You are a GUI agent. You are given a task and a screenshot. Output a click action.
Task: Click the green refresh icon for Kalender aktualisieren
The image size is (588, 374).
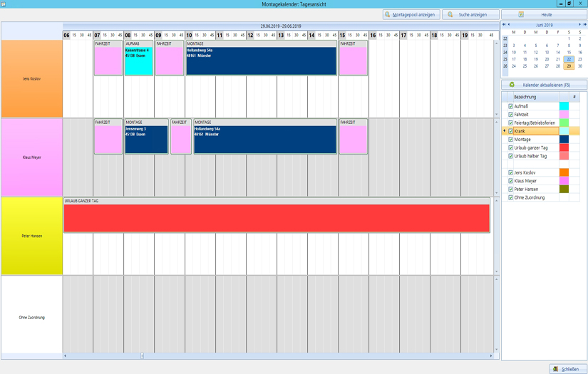[512, 85]
